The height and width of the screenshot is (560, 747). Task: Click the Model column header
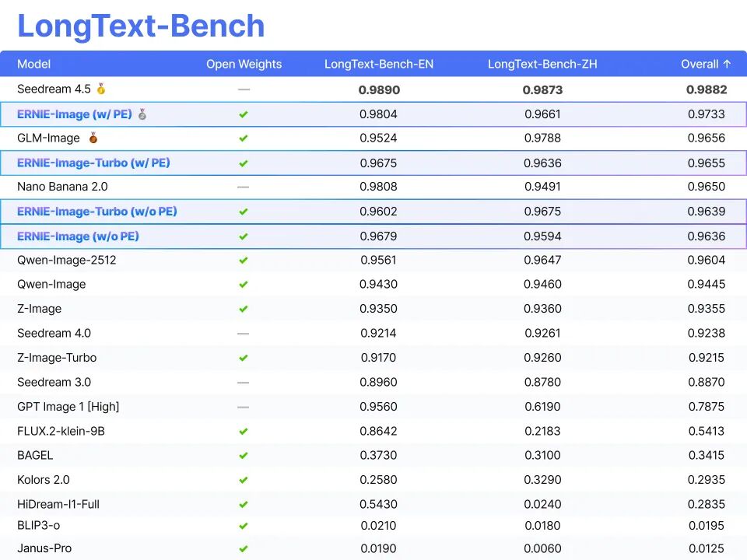point(34,65)
